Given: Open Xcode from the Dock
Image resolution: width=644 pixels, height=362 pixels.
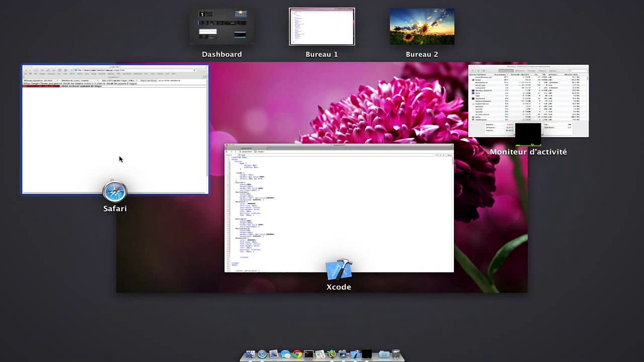Looking at the screenshot, I should pos(355,354).
